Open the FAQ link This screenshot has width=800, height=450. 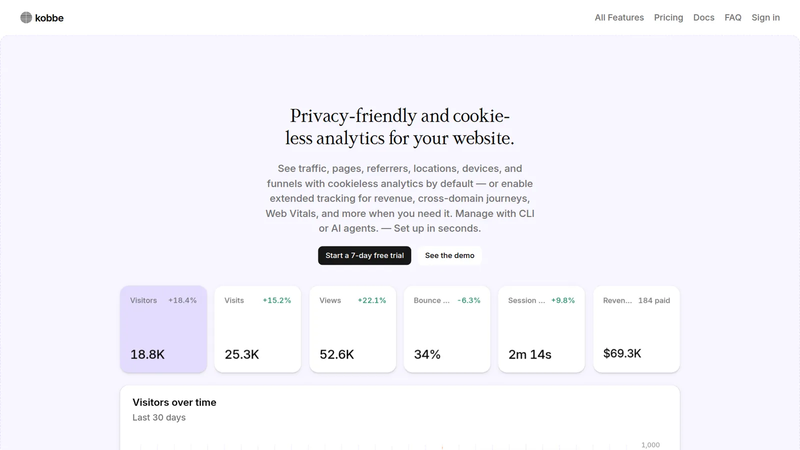coord(733,17)
